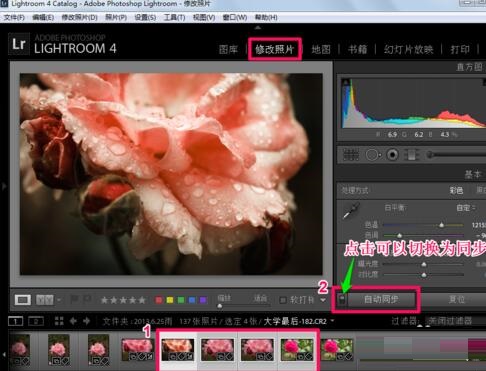Toggle the auto sync switch
The height and width of the screenshot is (371, 486).
(x=342, y=299)
